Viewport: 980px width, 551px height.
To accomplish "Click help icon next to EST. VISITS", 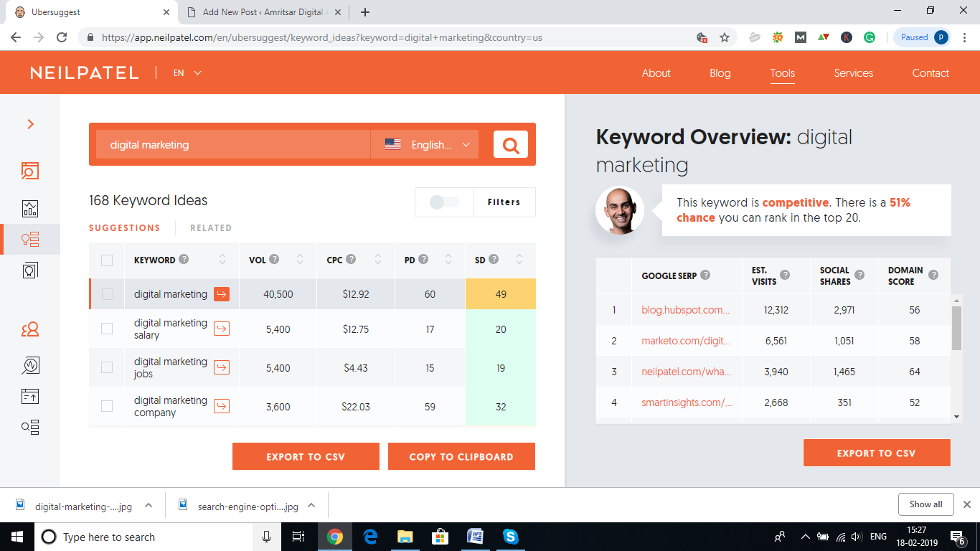I will click(x=785, y=275).
